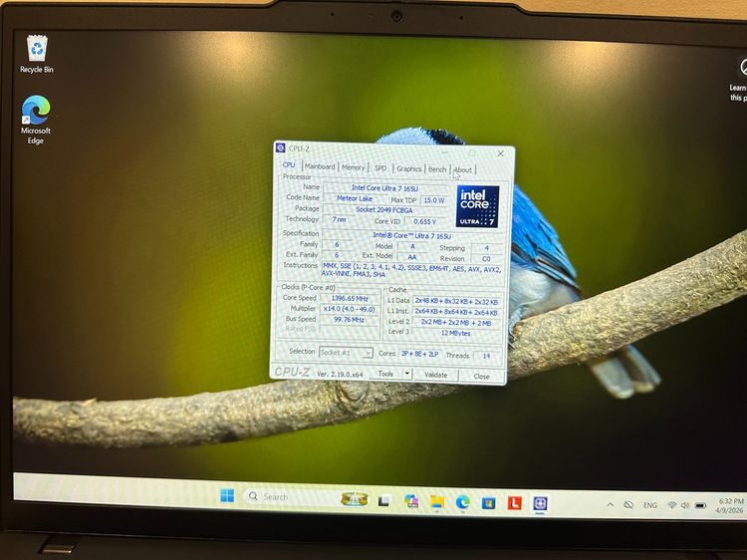747x560 pixels.
Task: Open the SPD tab
Action: (x=380, y=168)
